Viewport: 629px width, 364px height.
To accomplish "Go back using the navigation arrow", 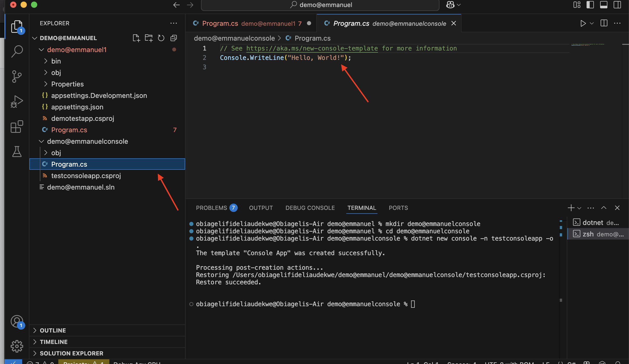I will pyautogui.click(x=177, y=5).
